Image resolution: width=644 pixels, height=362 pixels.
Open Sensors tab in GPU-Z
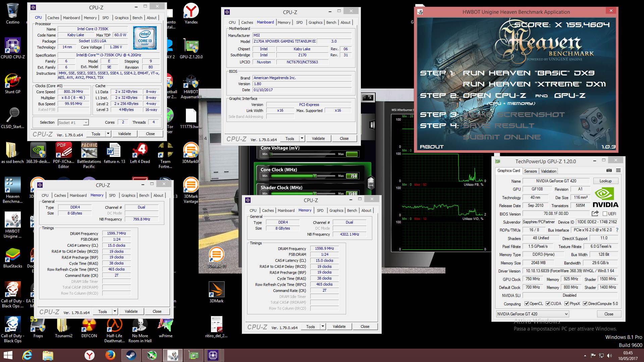(530, 171)
